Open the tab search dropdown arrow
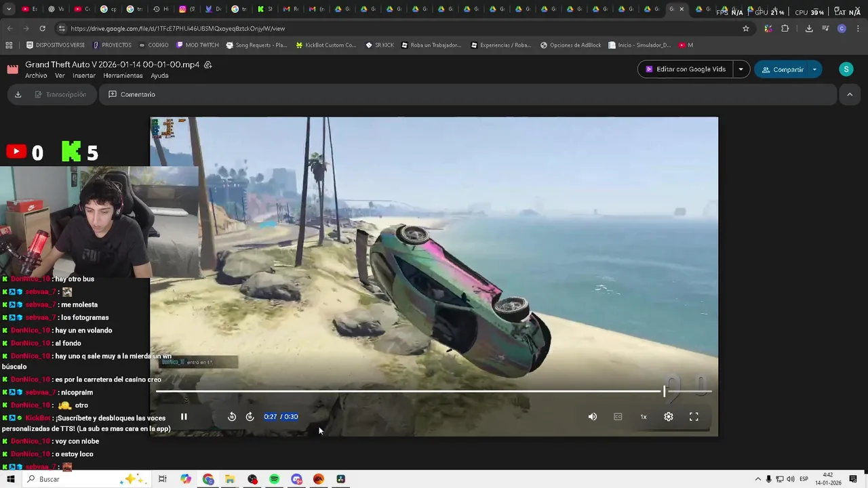Viewport: 868px width, 488px height. 9,9
